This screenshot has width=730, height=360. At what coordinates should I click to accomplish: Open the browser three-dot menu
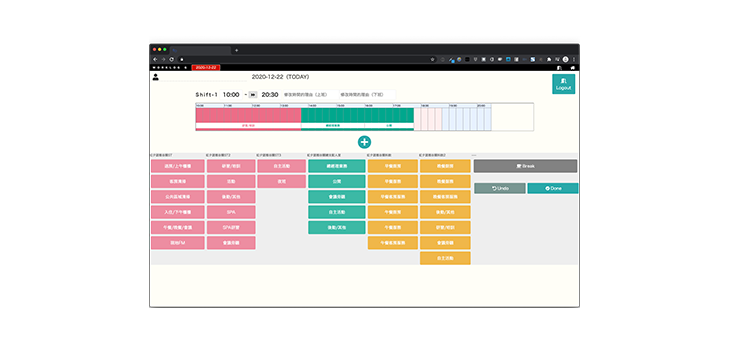[x=574, y=59]
